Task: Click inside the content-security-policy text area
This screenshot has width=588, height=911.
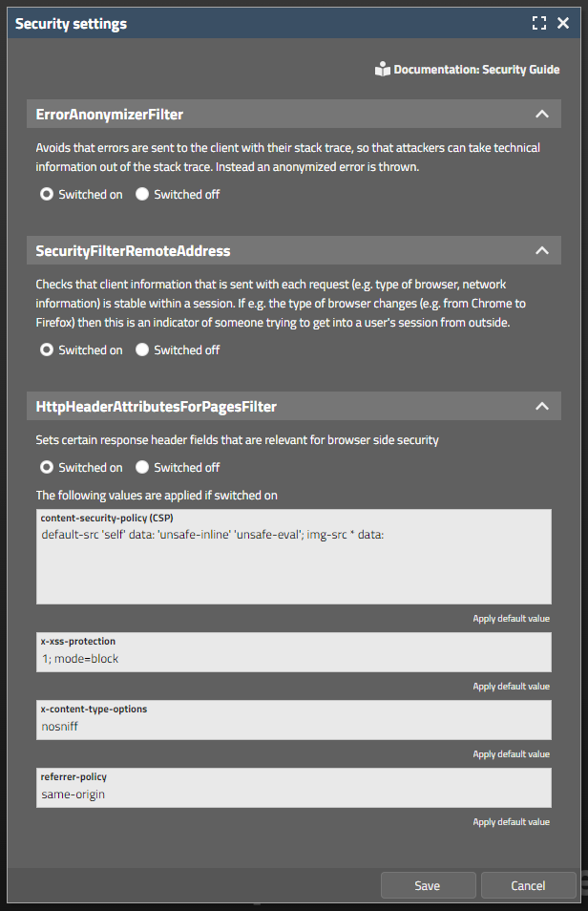Action: 294,563
